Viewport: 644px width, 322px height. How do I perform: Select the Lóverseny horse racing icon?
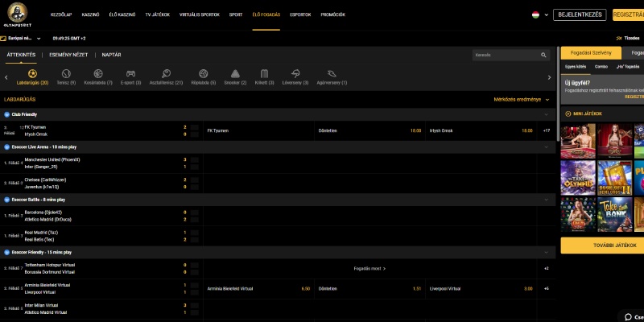click(295, 74)
